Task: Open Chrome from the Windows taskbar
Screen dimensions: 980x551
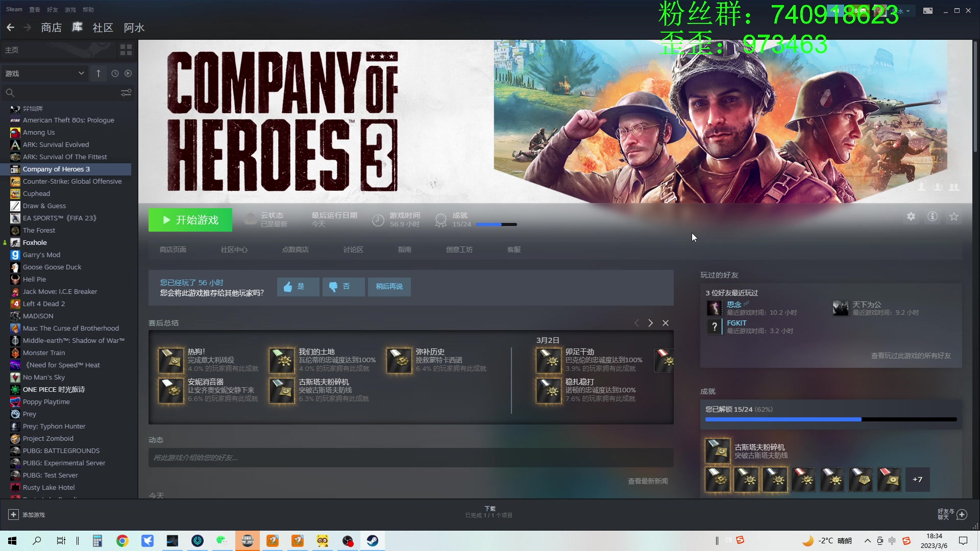Action: tap(122, 541)
